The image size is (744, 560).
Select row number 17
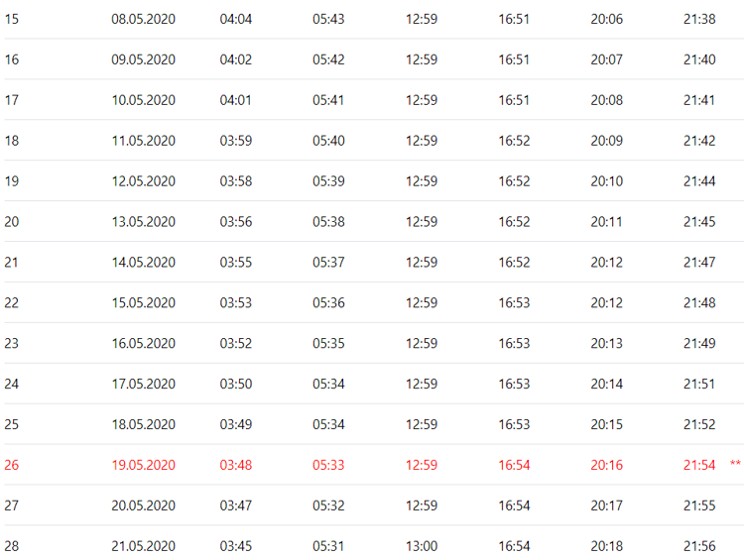point(12,100)
